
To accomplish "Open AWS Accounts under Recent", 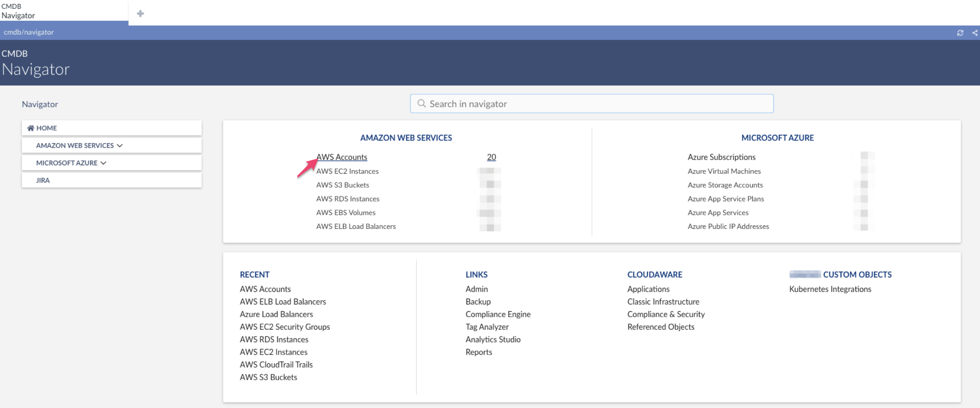I will (x=266, y=289).
